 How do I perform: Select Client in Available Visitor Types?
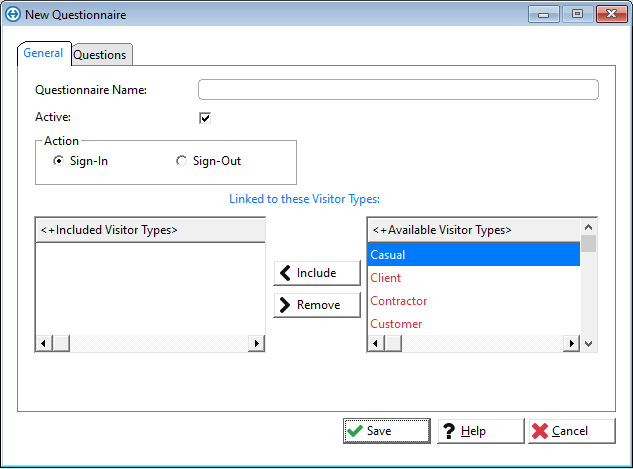point(386,278)
